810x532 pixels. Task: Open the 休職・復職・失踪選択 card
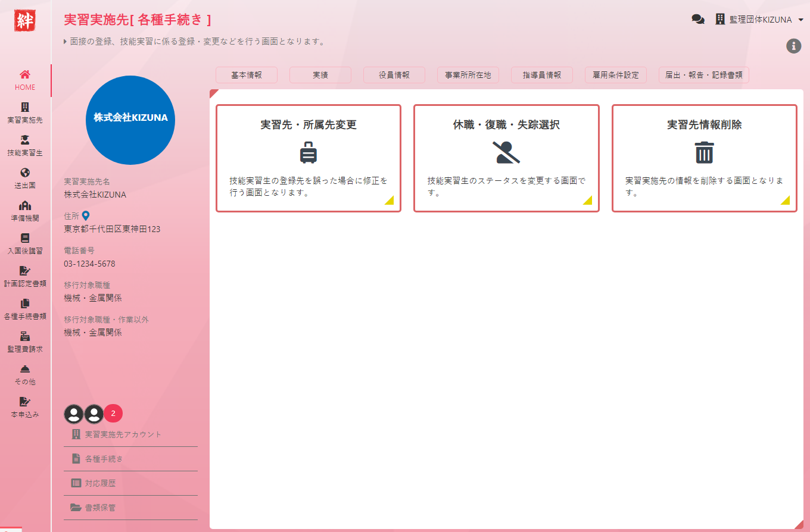pos(506,158)
